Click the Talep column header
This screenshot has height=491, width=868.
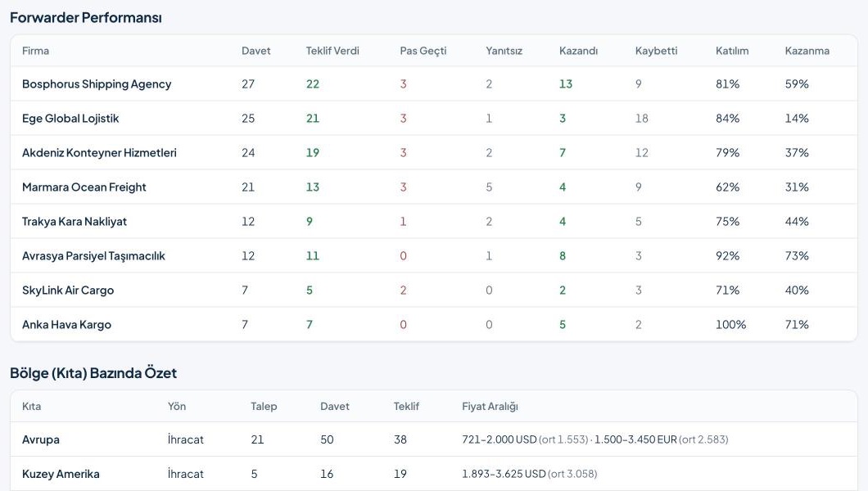pyautogui.click(x=264, y=407)
